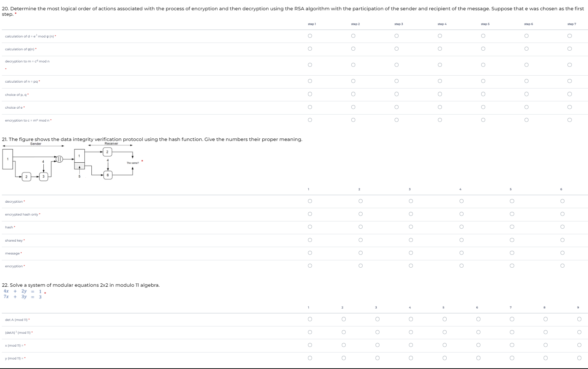The image size is (588, 369).
Task: Click the question 22 modular equations prompt
Action: [81, 285]
